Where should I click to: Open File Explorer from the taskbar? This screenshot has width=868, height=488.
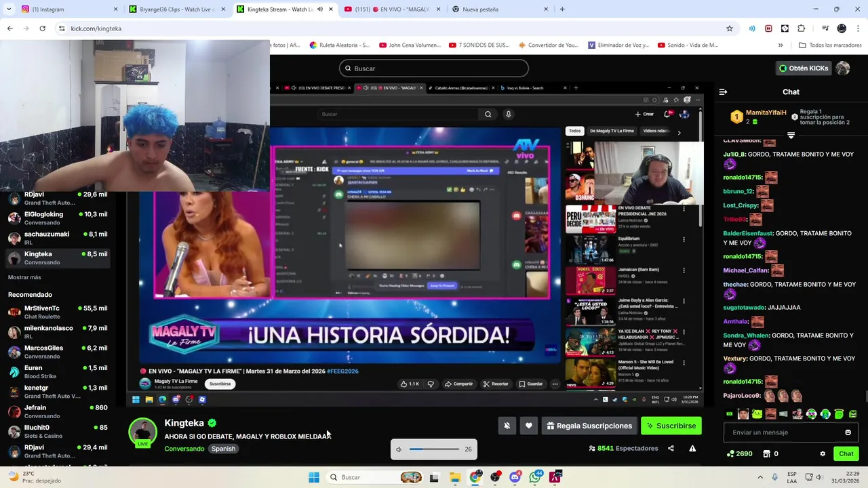click(x=455, y=477)
